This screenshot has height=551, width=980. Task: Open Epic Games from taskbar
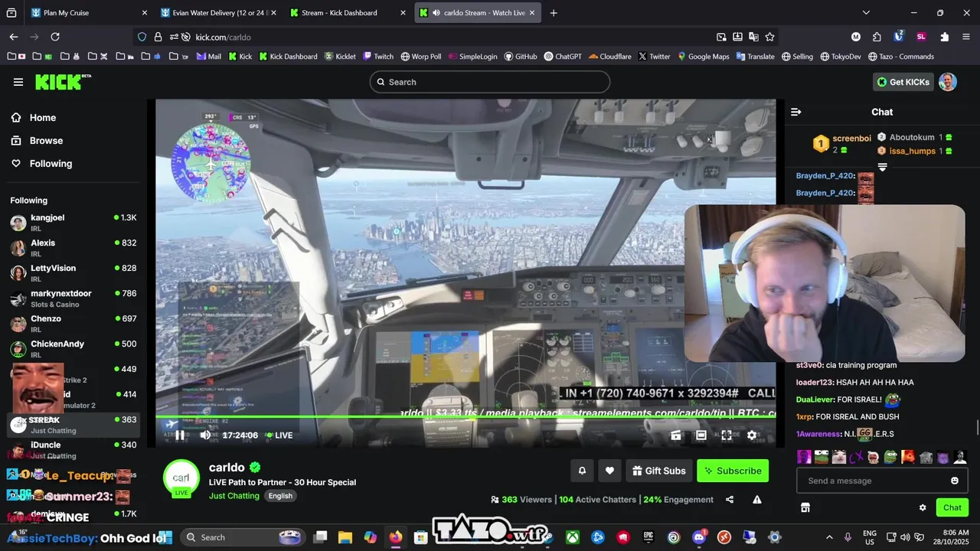(x=648, y=537)
